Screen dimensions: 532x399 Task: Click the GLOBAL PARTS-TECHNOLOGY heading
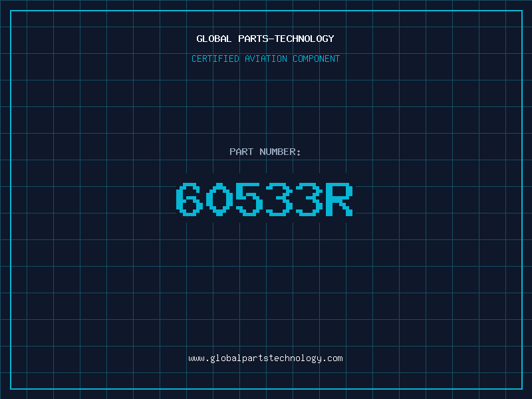(265, 39)
